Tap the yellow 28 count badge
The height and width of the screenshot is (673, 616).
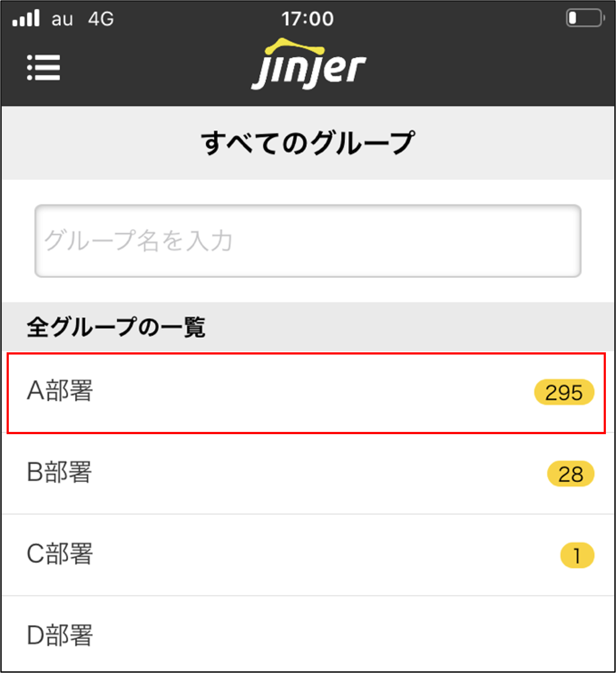click(570, 474)
